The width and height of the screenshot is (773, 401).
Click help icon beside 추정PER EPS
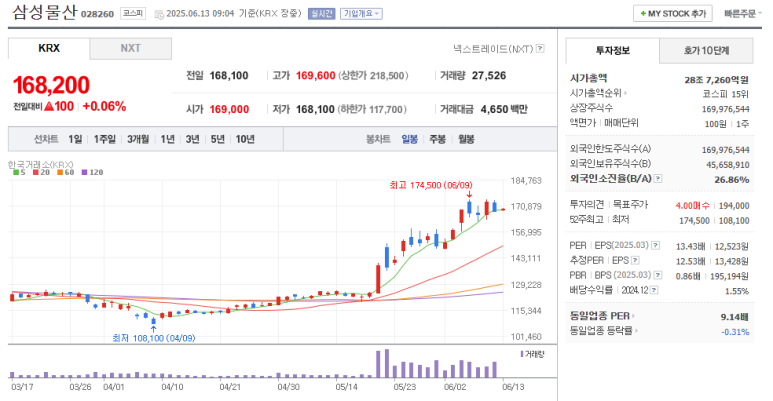pyautogui.click(x=635, y=260)
